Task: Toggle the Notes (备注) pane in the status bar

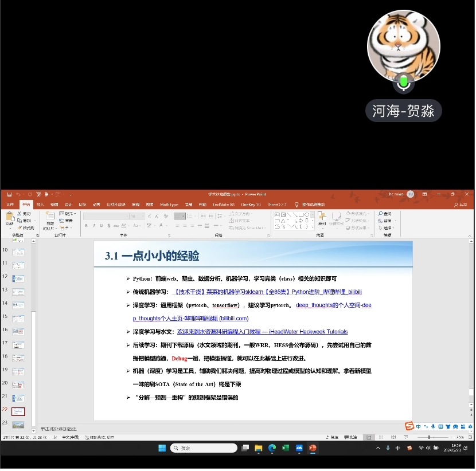Action: (x=333, y=438)
